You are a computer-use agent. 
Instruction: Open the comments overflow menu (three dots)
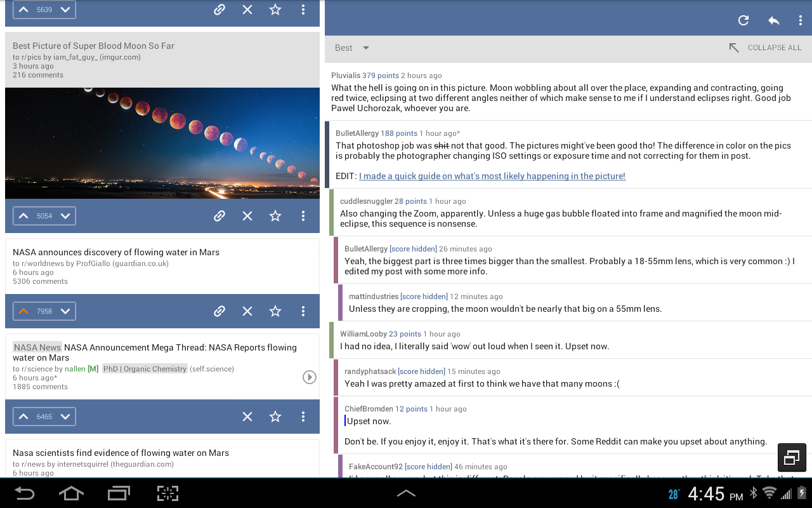(x=801, y=20)
